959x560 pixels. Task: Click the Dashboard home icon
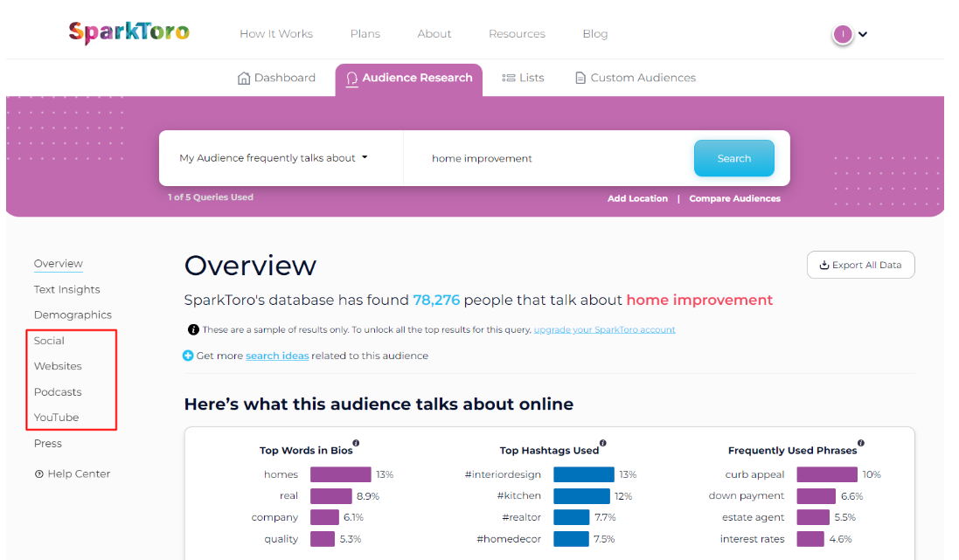point(243,78)
